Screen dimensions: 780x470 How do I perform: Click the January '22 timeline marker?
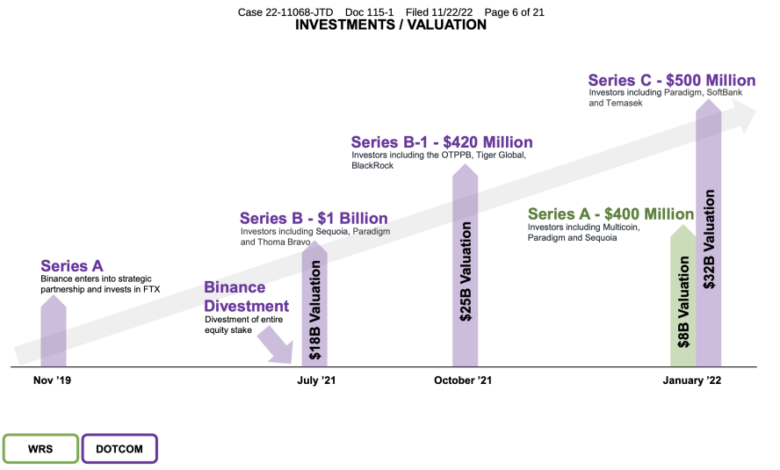coord(694,381)
